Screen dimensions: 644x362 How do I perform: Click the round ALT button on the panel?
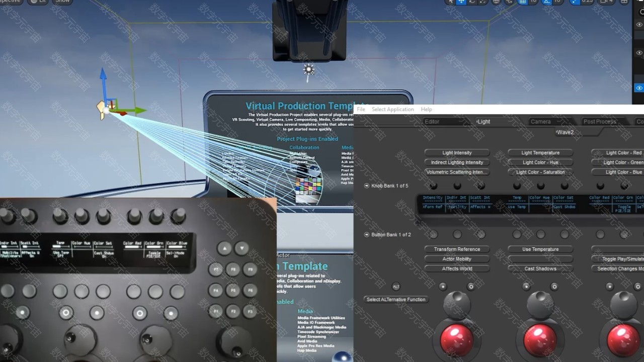(x=396, y=287)
